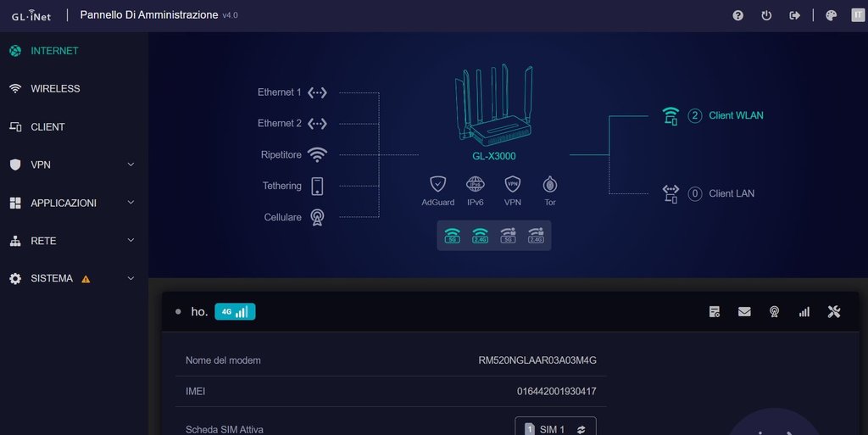Open the SMS envelope icon
This screenshot has width=868, height=435.
point(744,312)
